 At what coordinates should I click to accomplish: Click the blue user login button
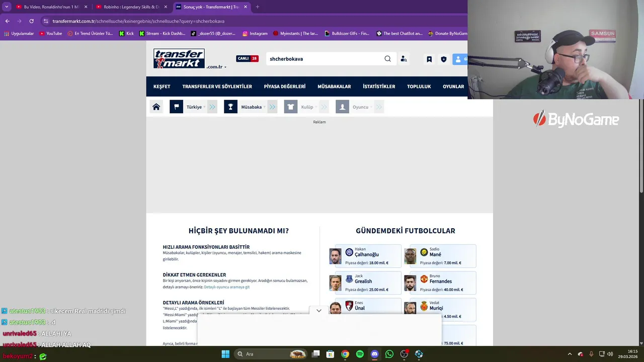pyautogui.click(x=460, y=59)
